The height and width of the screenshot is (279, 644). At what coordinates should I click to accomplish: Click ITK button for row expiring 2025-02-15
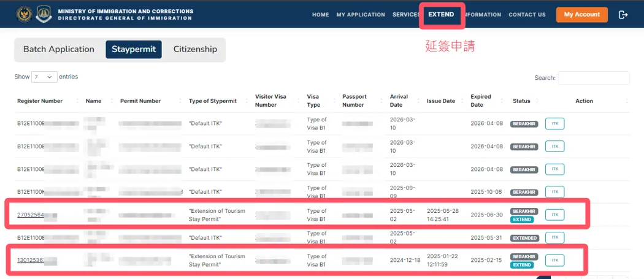tap(555, 260)
